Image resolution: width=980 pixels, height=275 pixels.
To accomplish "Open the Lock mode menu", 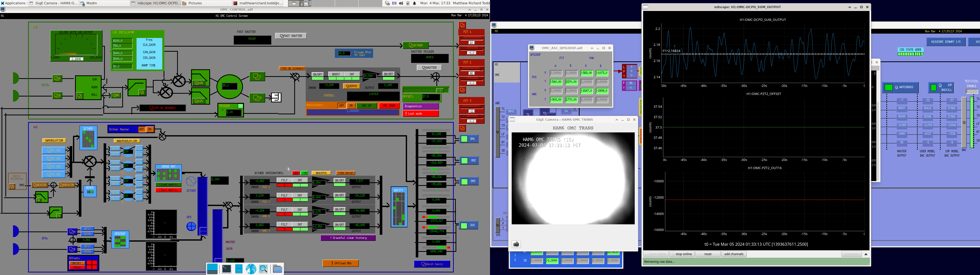I will (421, 114).
